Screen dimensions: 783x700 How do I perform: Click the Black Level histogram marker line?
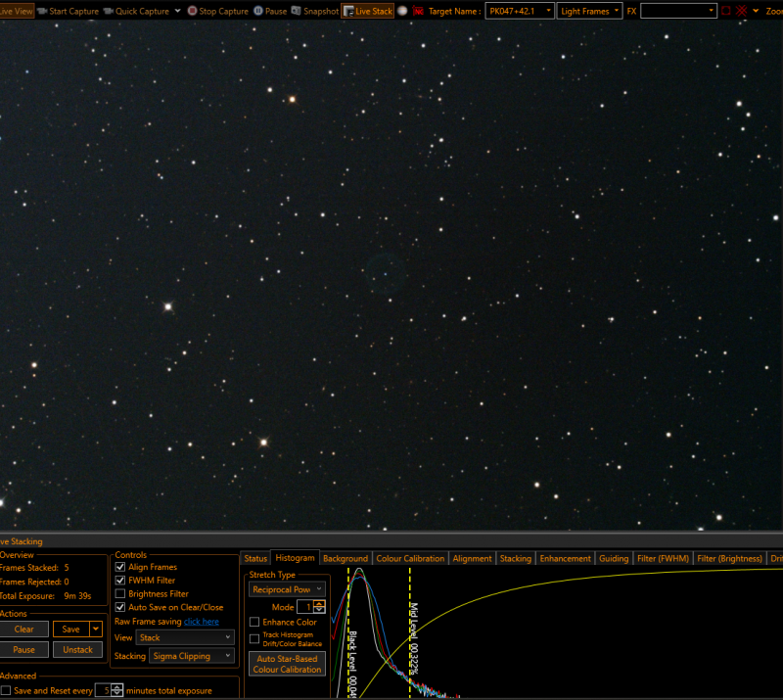[348, 632]
